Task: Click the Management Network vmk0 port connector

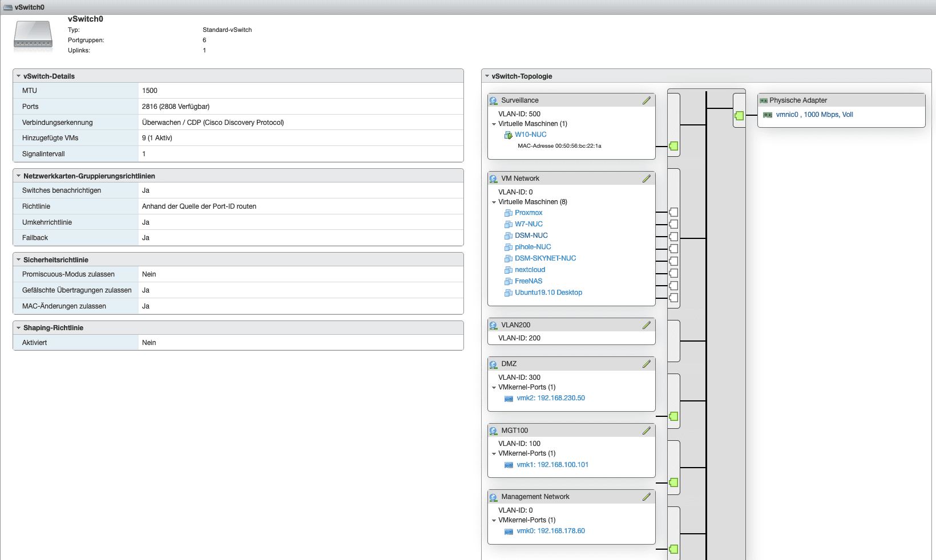Action: pyautogui.click(x=673, y=549)
